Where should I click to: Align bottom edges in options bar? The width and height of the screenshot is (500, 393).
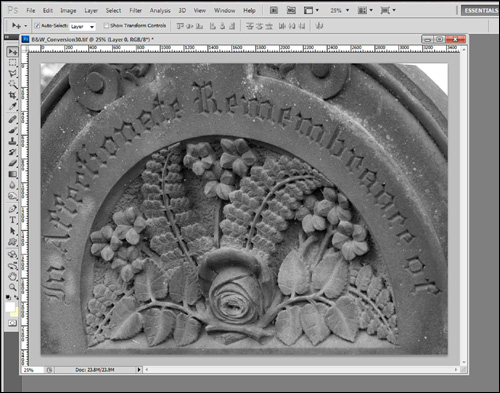point(199,26)
